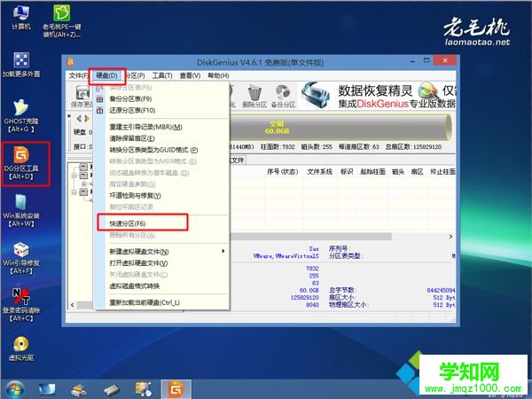The height and width of the screenshot is (399, 532).
Task: Sort by 文件系统 column header
Action: 319,172
